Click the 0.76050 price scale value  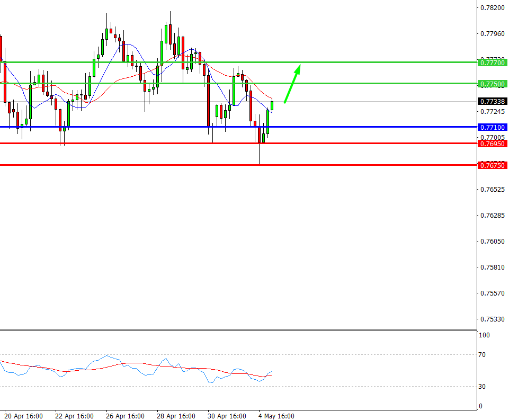pyautogui.click(x=493, y=241)
